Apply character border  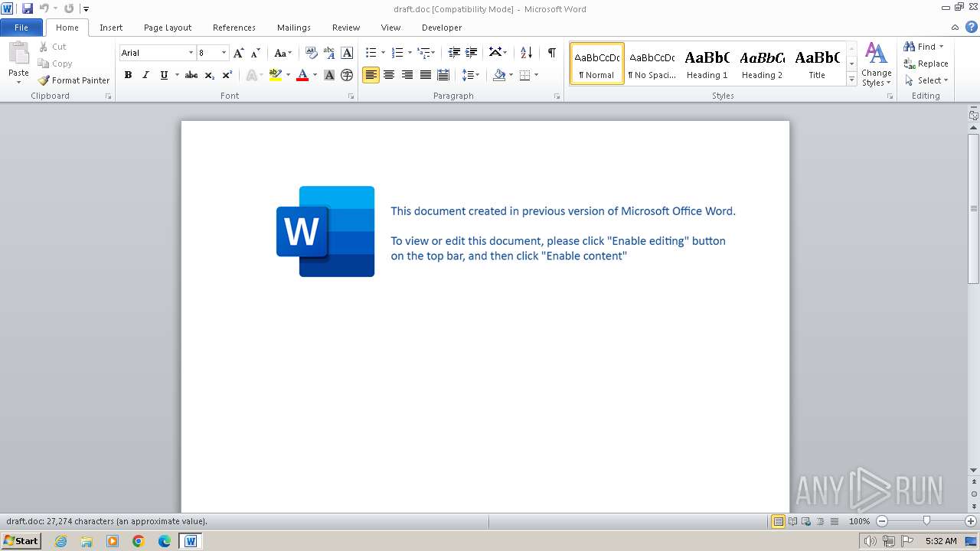coord(347,53)
